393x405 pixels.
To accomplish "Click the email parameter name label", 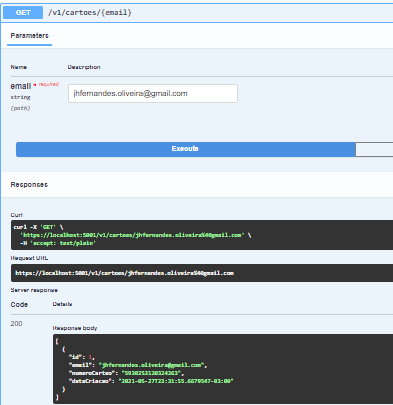I will click(x=21, y=86).
